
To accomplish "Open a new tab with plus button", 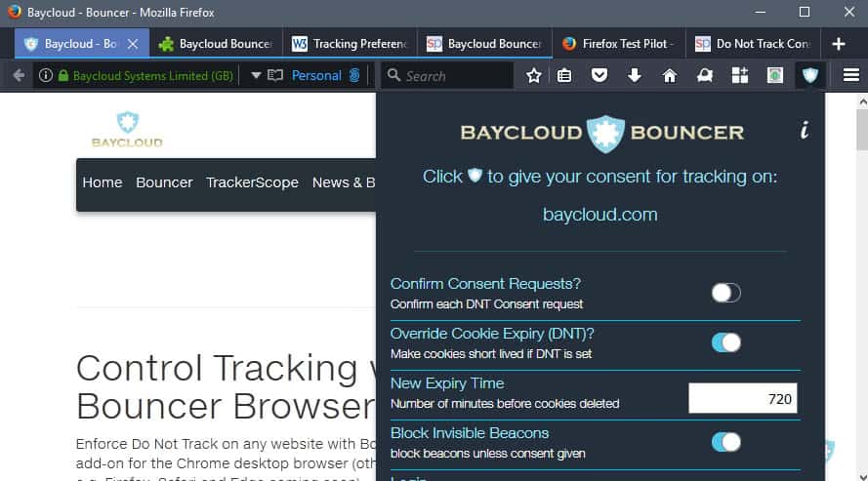I will 838,44.
